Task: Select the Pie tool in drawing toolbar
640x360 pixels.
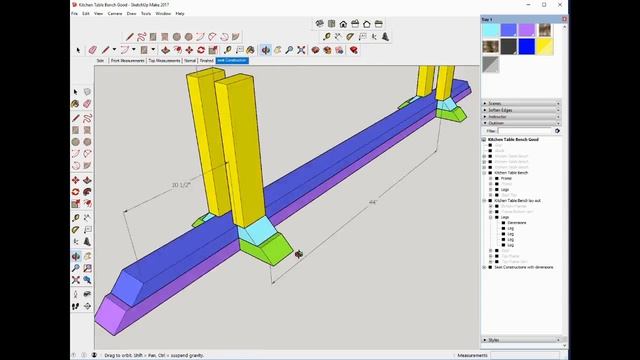Action: point(236,37)
